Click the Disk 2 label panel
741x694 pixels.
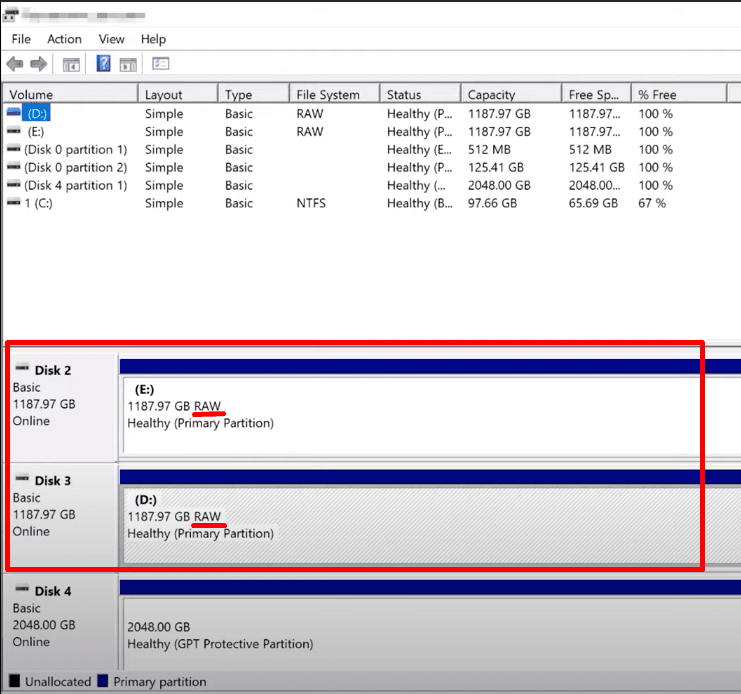62,407
